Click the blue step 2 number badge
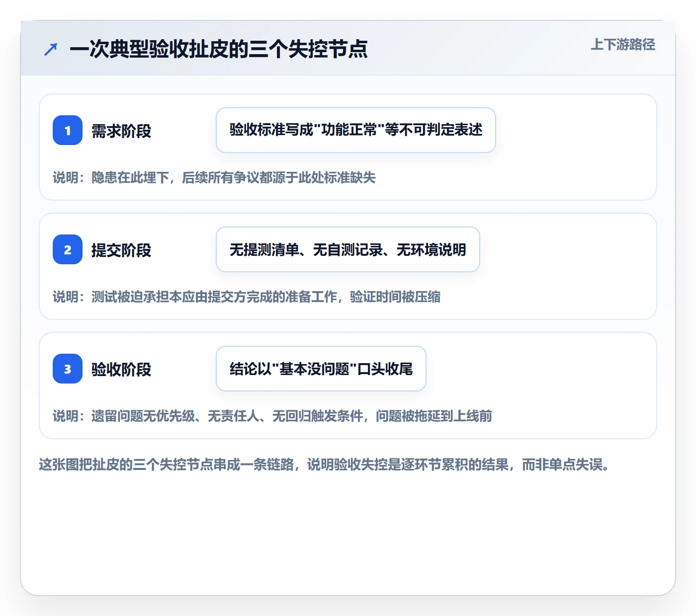Screen dimensions: 696x616 [x=68, y=249]
